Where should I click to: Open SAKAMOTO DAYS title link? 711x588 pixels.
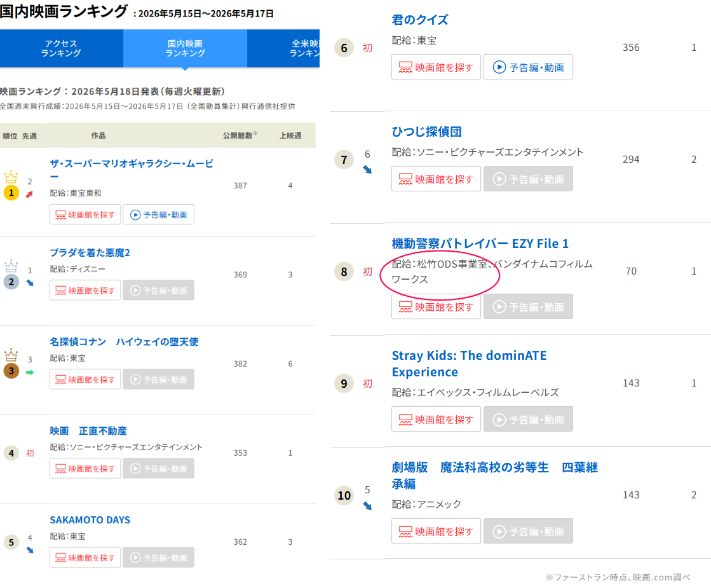[90, 520]
